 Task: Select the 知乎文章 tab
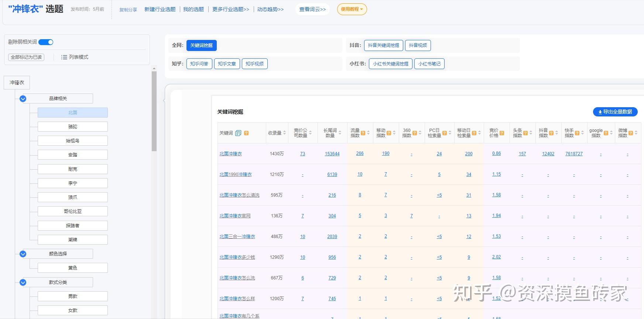227,64
